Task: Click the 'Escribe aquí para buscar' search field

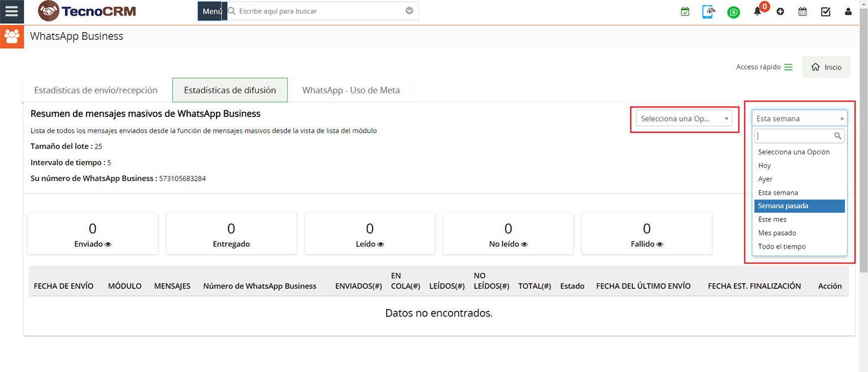Action: pyautogui.click(x=319, y=11)
